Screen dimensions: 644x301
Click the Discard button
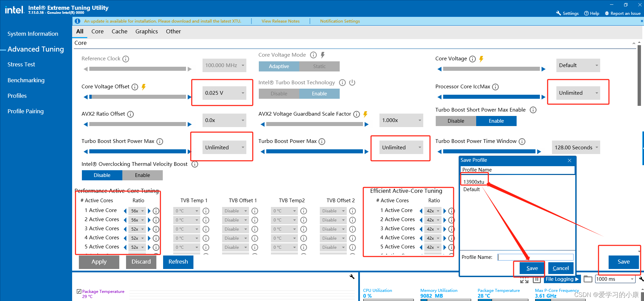(141, 262)
